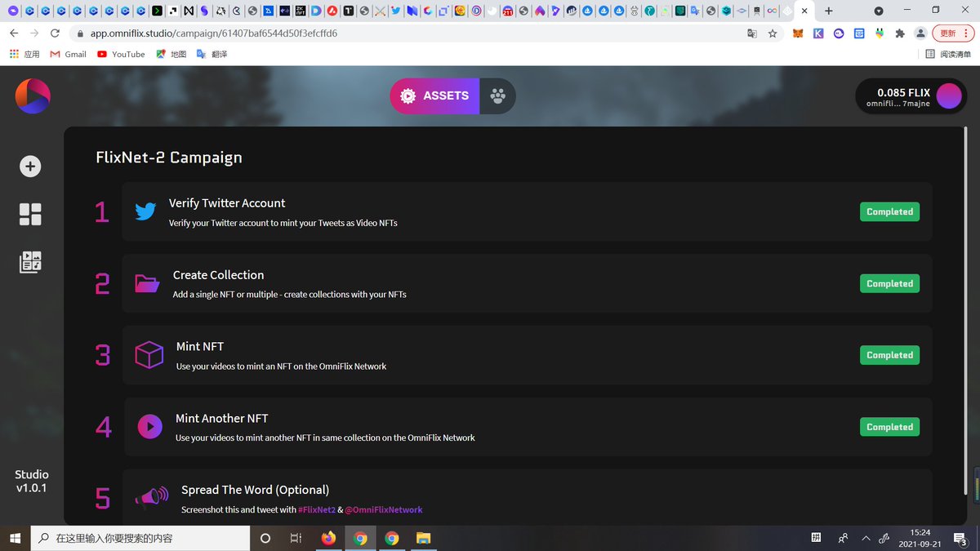Switch to the ASSETS tab
Screen dimensions: 980x551
coord(434,96)
